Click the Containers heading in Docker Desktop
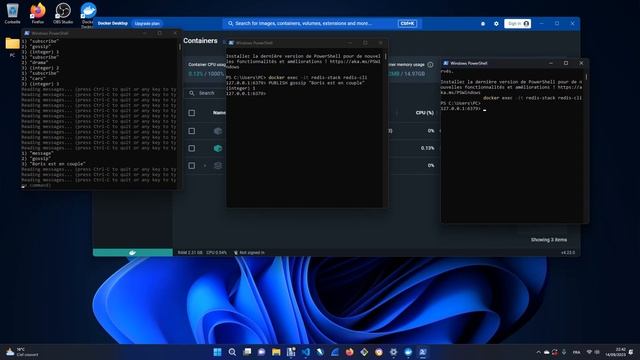Image resolution: width=640 pixels, height=360 pixels. [200, 41]
